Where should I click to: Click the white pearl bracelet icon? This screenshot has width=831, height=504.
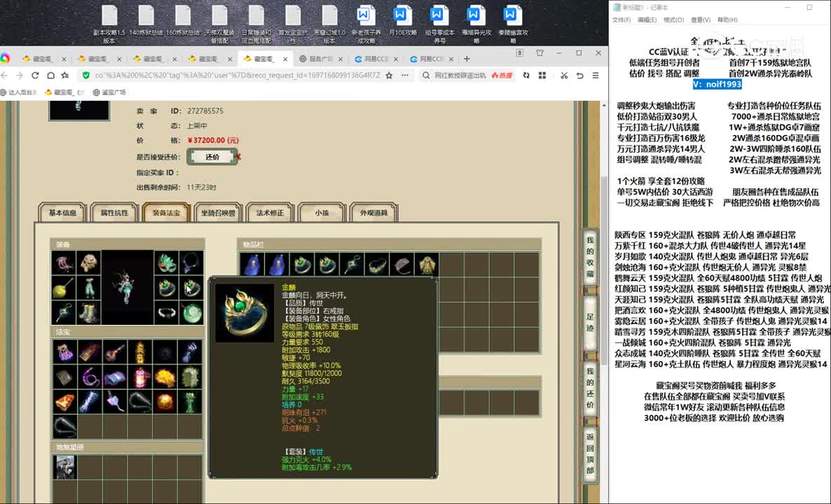166,313
